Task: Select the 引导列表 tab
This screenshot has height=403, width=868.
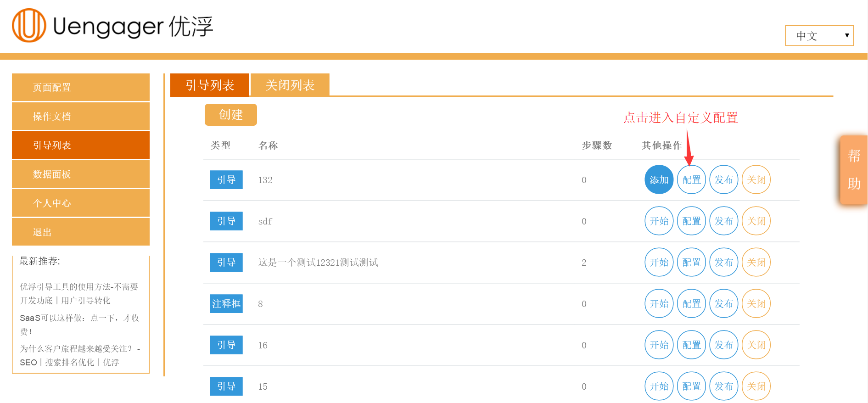Action: [210, 85]
